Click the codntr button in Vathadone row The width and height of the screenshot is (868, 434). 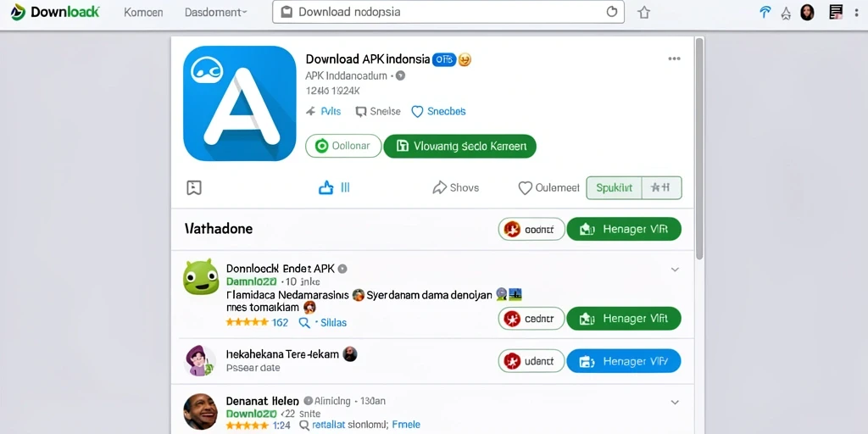pos(531,229)
